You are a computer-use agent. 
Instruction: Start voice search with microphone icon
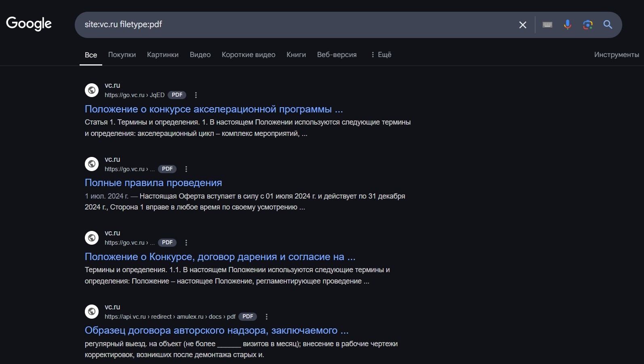coord(567,25)
